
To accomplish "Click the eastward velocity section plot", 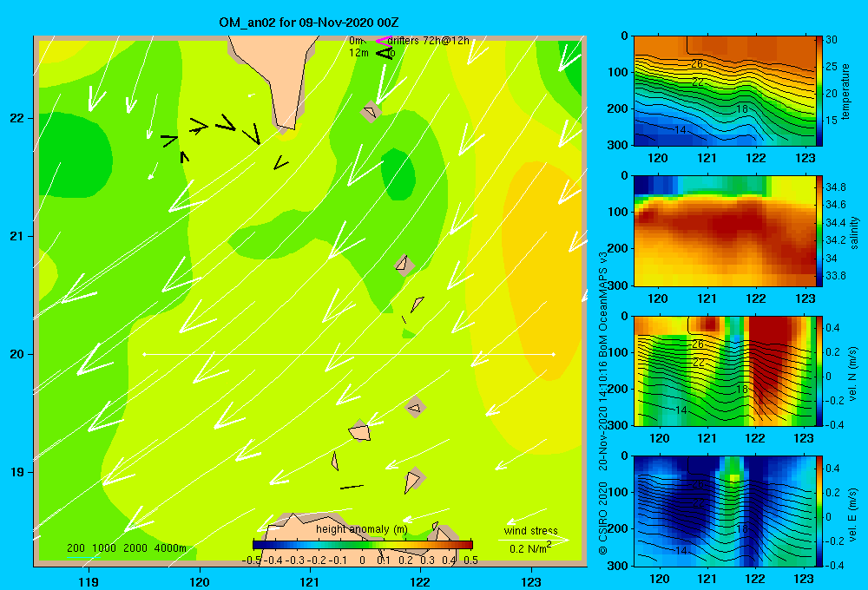I will [x=724, y=511].
